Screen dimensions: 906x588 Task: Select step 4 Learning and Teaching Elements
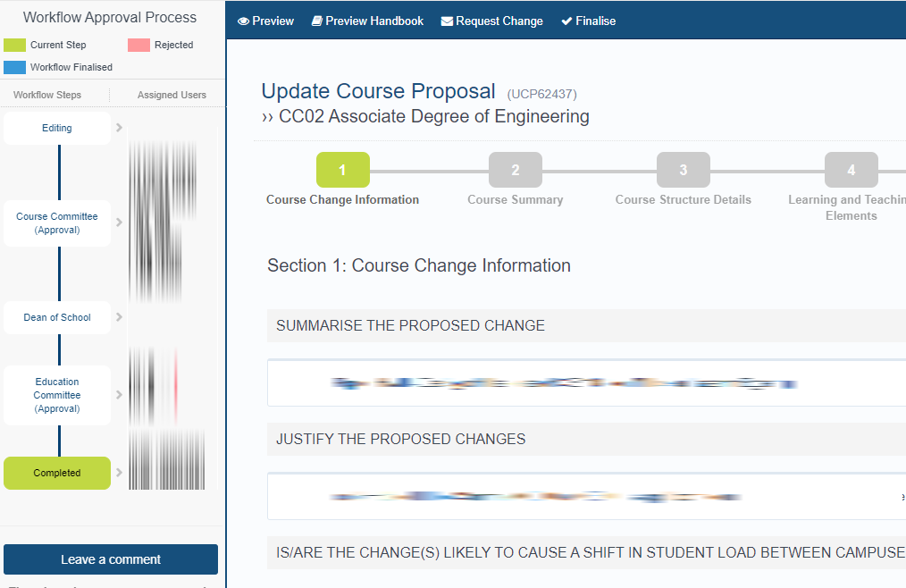(851, 170)
